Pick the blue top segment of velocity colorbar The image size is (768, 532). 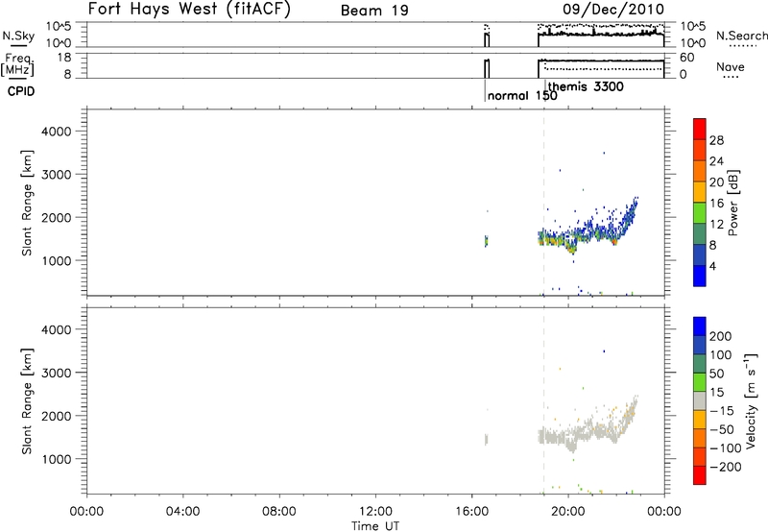point(700,326)
